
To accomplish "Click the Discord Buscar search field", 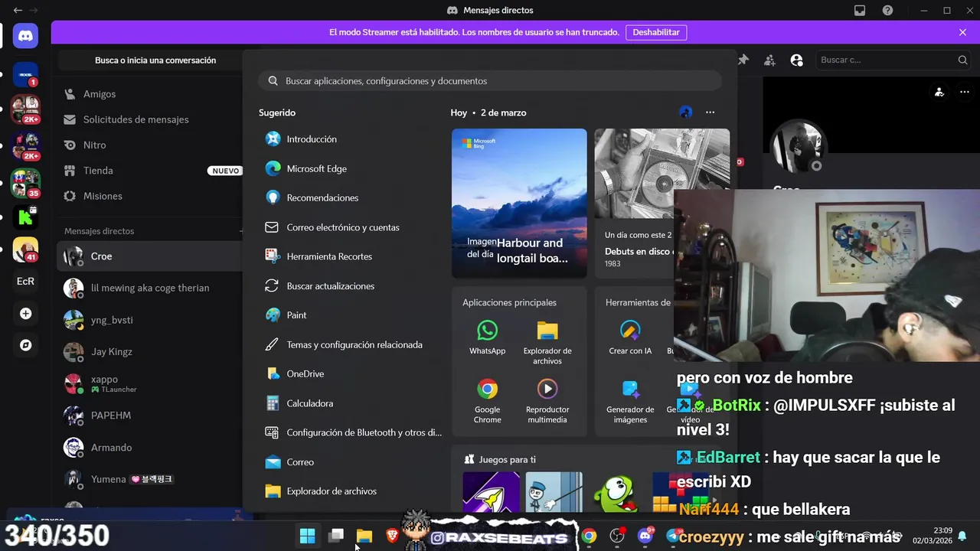I will click(893, 60).
